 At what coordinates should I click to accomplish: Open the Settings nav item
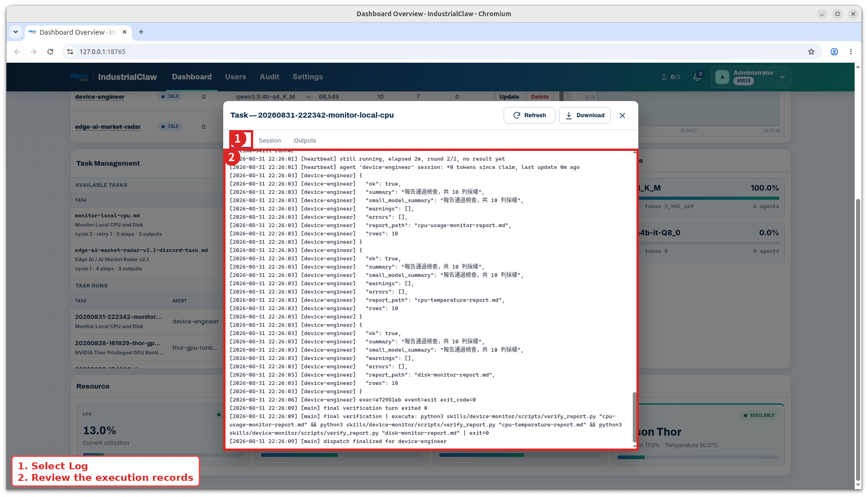pyautogui.click(x=308, y=77)
